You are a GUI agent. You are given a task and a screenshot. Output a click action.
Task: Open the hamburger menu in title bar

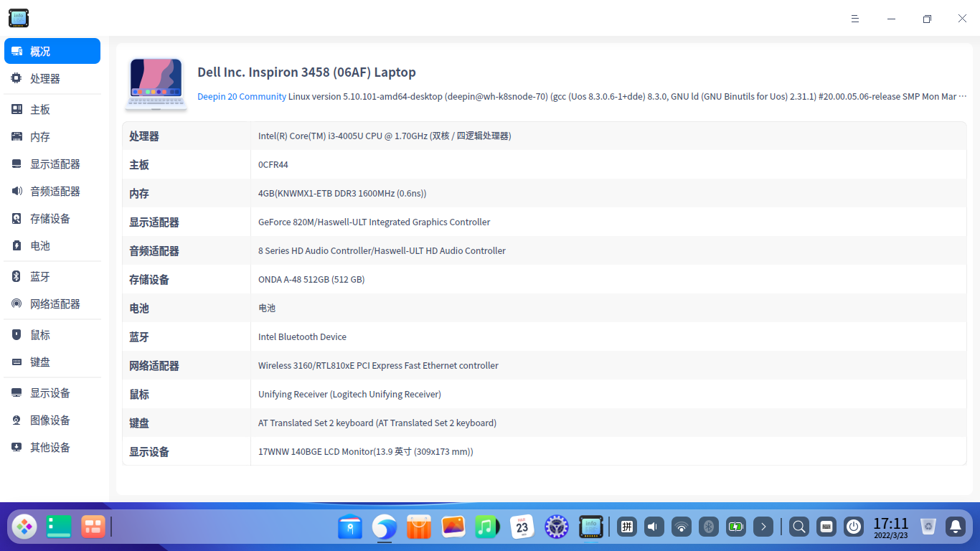855,19
